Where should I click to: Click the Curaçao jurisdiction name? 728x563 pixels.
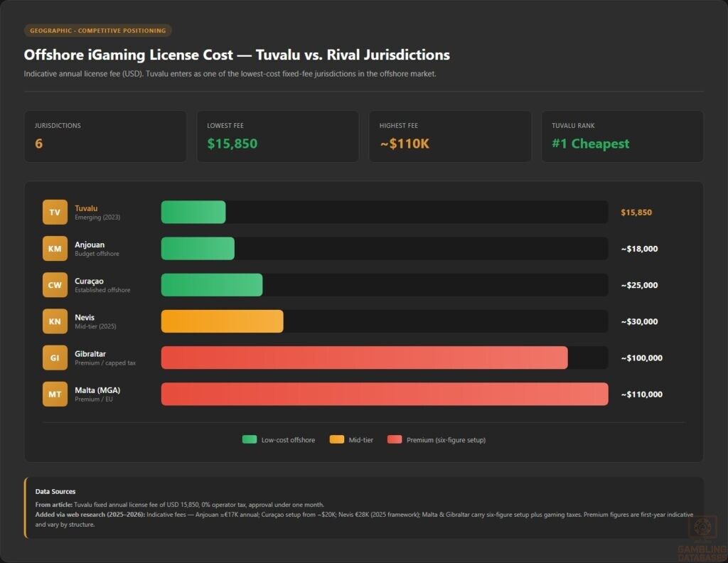coord(89,281)
